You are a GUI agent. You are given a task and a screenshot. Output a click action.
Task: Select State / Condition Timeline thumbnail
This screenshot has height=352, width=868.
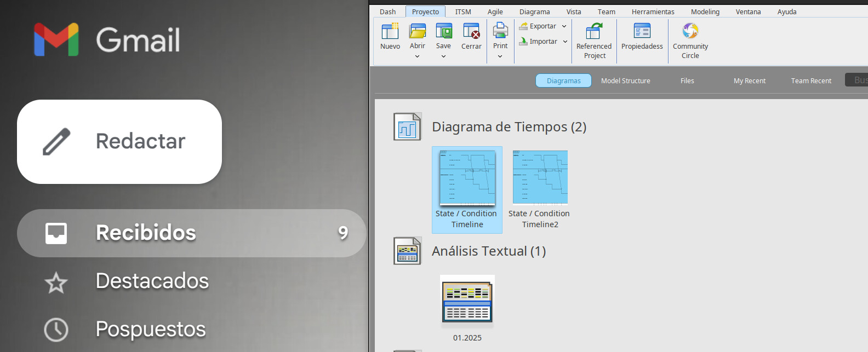click(x=467, y=178)
